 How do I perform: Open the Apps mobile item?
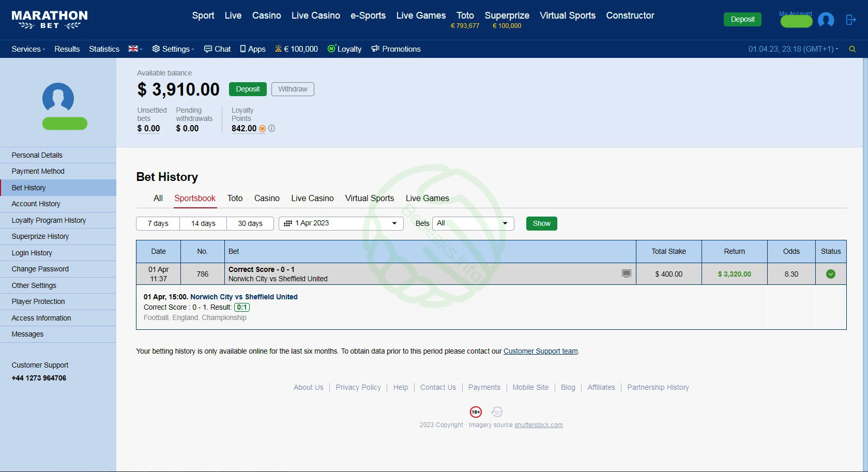click(x=253, y=49)
